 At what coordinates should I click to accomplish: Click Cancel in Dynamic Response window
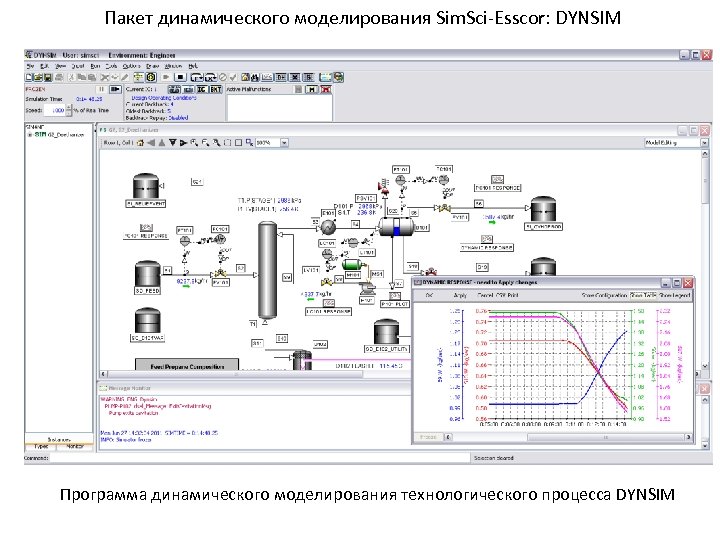485,295
